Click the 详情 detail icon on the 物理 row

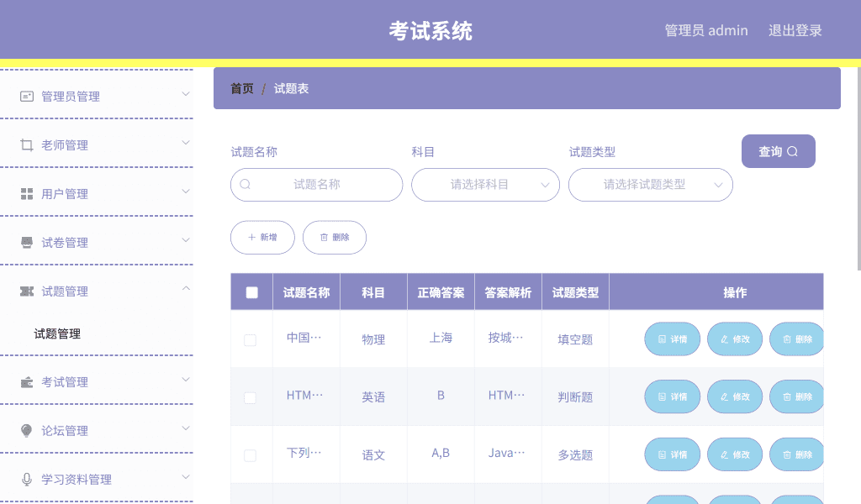tap(663, 339)
